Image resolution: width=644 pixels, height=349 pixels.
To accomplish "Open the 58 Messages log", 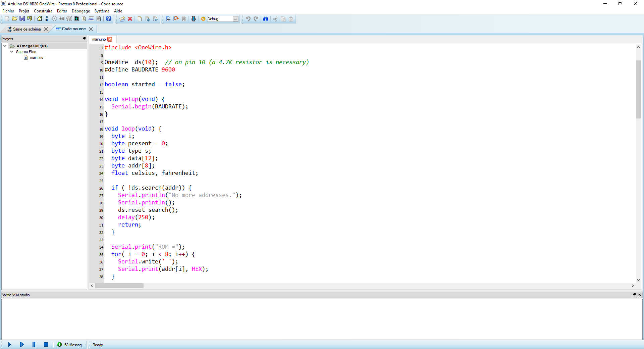I will 71,345.
